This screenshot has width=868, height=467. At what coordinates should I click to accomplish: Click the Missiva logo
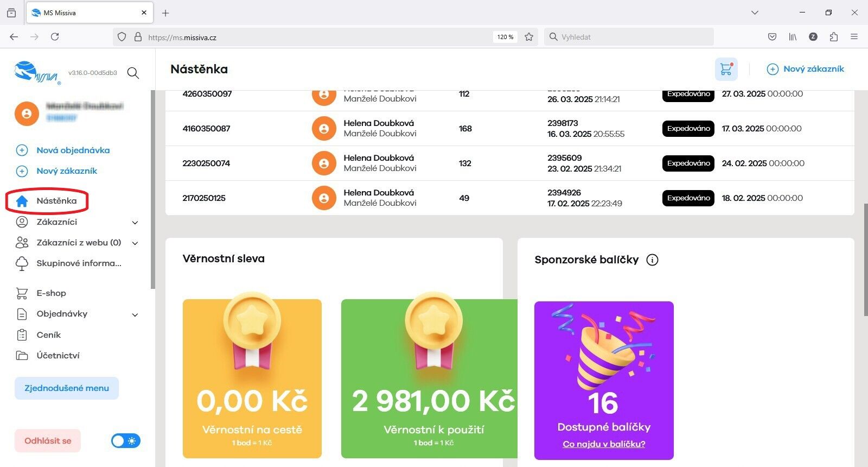tap(37, 73)
